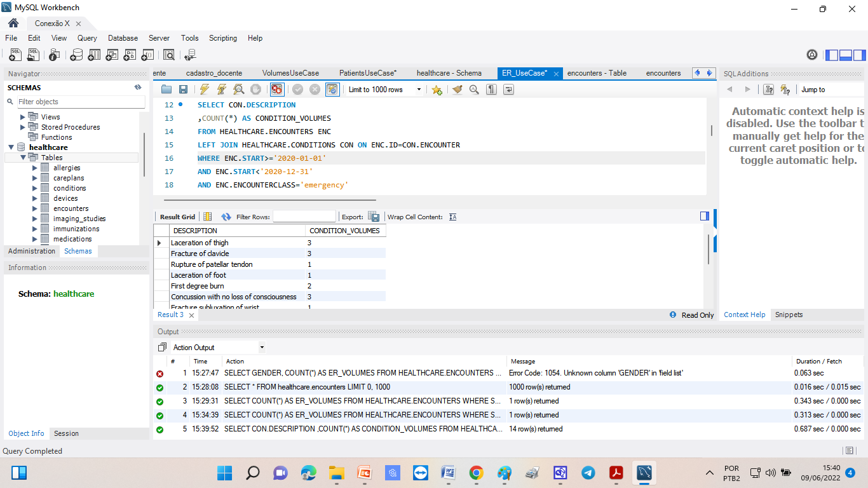Expand the Stored Procedures node
868x488 pixels.
tap(23, 127)
